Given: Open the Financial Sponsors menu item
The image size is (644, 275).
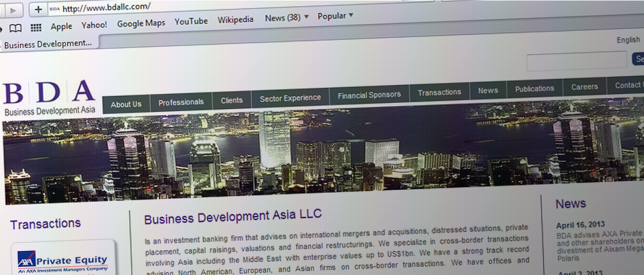Looking at the screenshot, I should click(369, 95).
